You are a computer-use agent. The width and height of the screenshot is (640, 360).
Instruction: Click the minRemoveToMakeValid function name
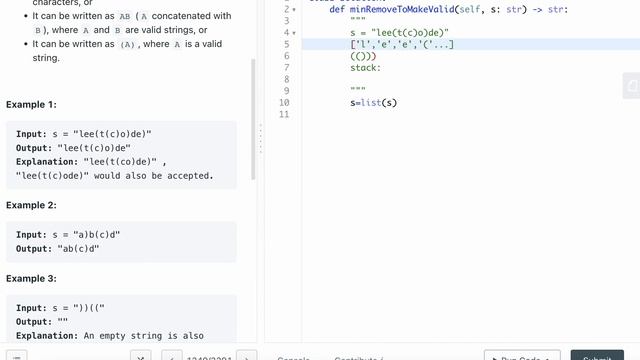[402, 9]
